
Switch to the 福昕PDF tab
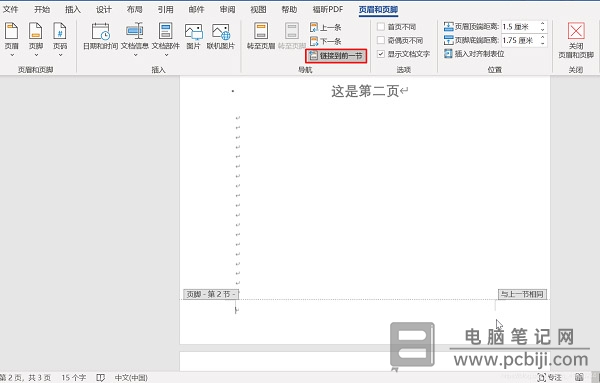click(x=328, y=9)
